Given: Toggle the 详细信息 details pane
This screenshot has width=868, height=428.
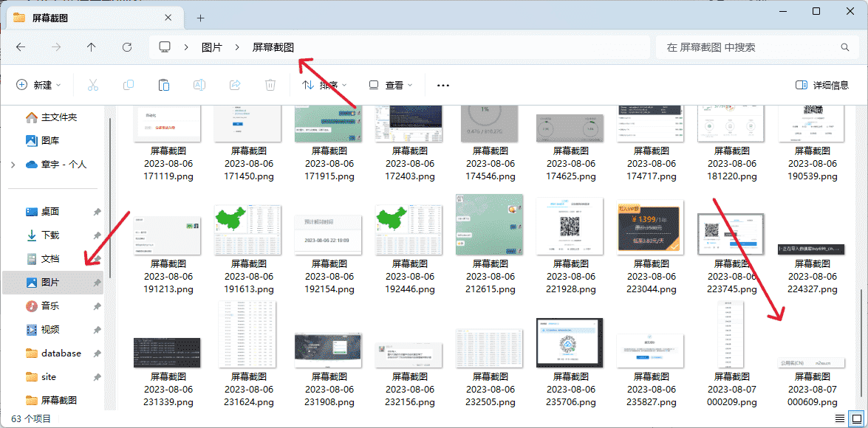Looking at the screenshot, I should [x=820, y=85].
